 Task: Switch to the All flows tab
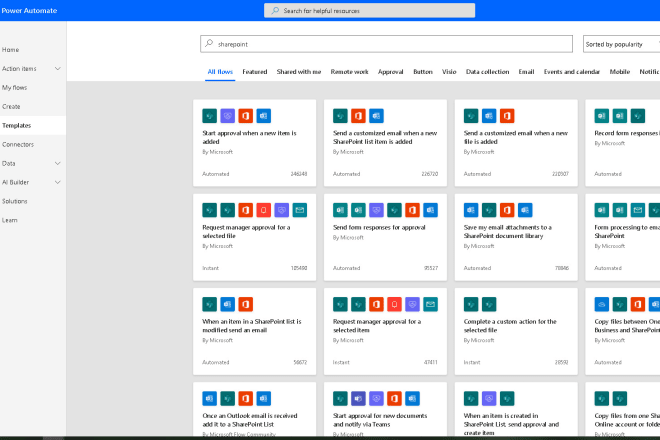[x=220, y=72]
